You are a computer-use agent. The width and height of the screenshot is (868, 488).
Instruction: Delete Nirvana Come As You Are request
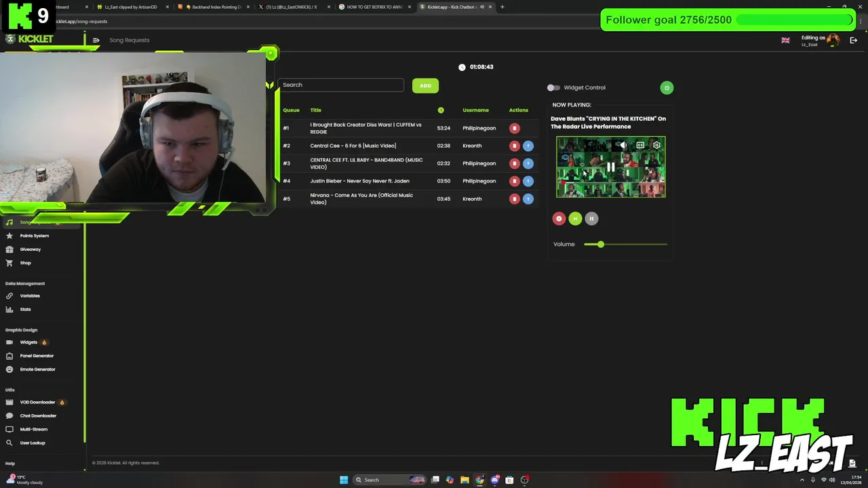point(515,199)
